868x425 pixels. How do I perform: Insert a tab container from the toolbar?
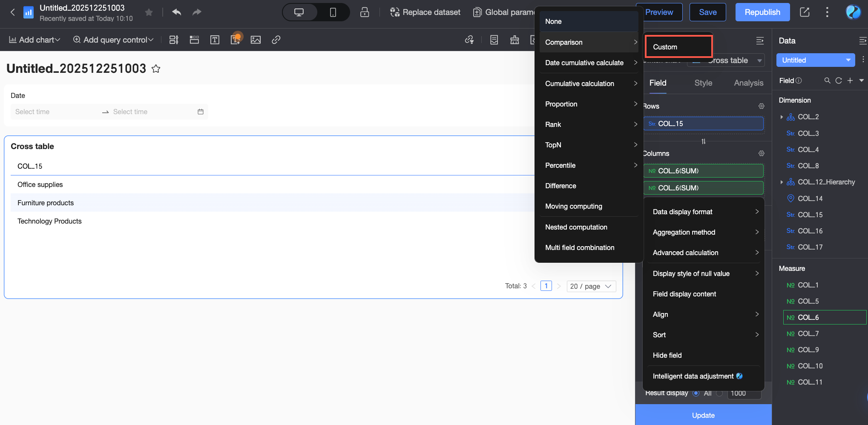coord(194,40)
